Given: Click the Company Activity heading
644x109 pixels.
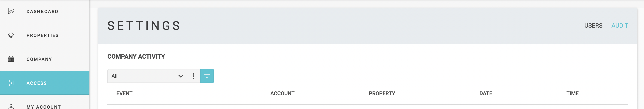Looking at the screenshot, I should click(136, 56).
